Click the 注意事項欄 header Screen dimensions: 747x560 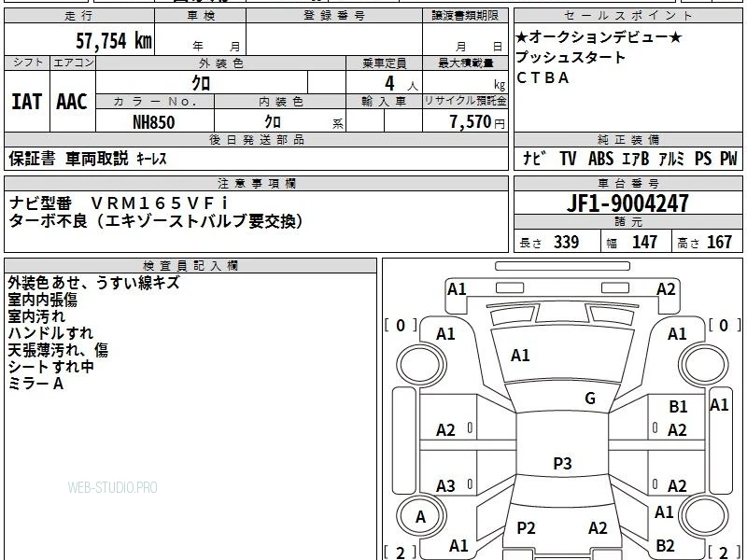click(x=256, y=183)
